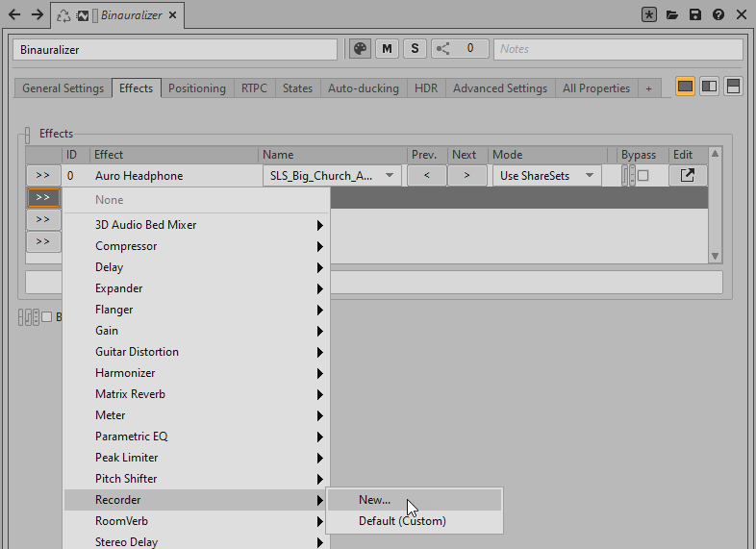Click the Edit effect icon for Auro Headphone
This screenshot has width=756, height=549.
(x=688, y=176)
